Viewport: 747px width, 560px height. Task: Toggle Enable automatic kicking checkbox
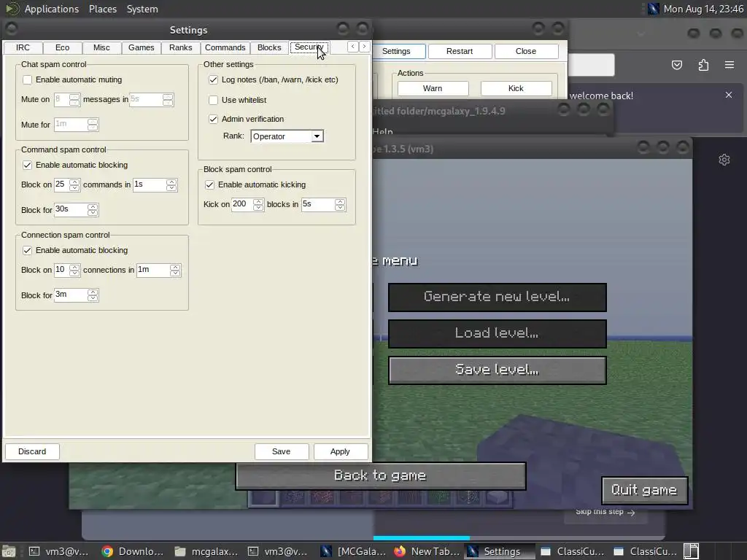209,184
